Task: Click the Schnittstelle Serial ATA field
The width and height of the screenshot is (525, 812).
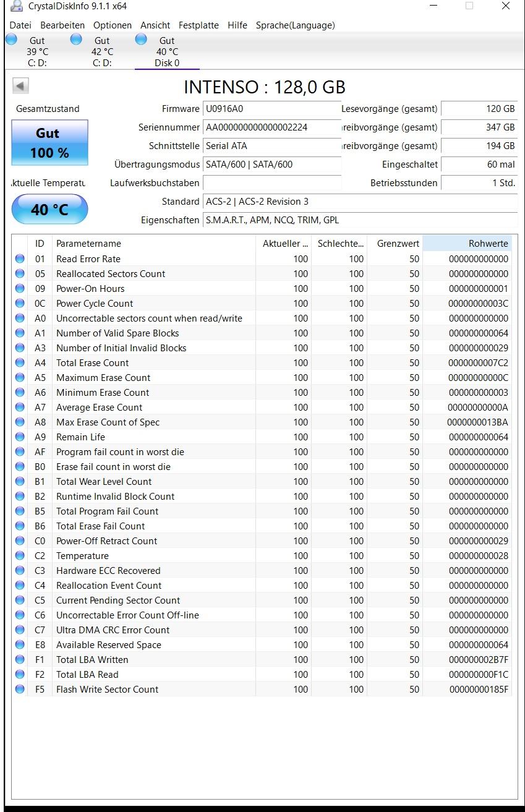Action: pyautogui.click(x=272, y=146)
